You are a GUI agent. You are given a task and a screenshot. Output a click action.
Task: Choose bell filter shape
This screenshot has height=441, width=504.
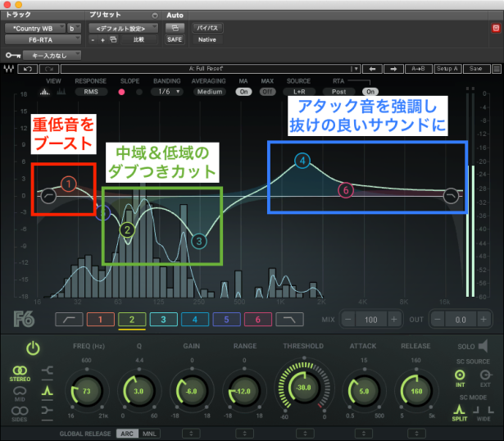click(48, 390)
